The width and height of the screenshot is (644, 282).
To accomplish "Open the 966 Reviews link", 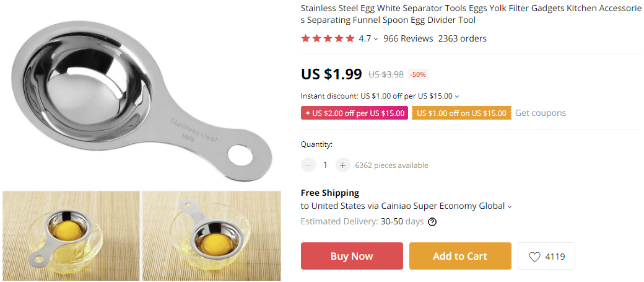I will point(408,38).
